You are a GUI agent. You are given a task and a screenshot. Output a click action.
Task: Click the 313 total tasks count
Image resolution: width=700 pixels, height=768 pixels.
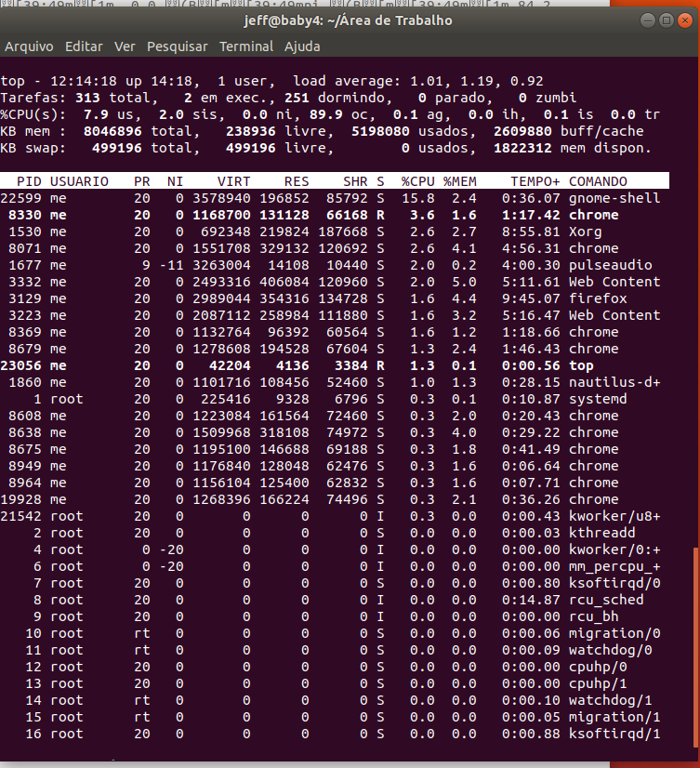tap(87, 98)
